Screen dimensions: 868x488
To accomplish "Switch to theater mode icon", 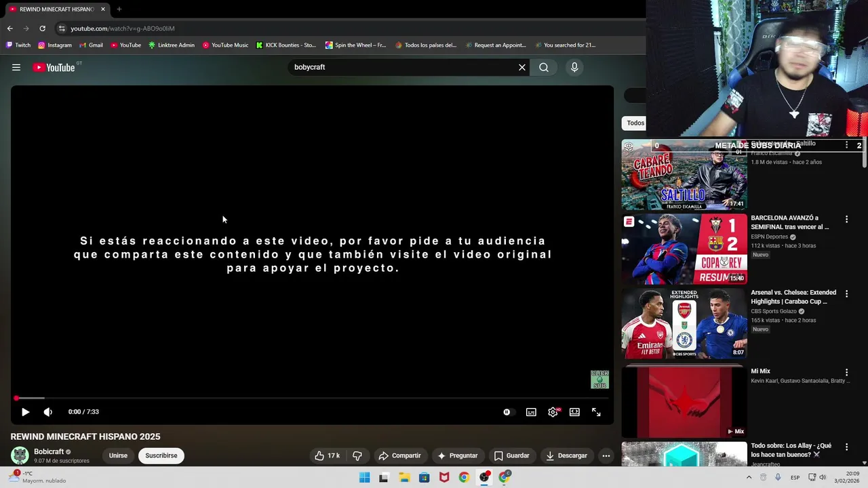I will [574, 411].
